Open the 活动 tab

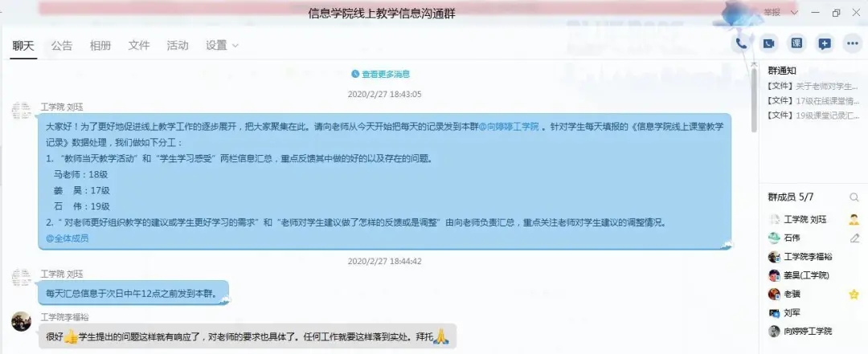click(x=178, y=46)
